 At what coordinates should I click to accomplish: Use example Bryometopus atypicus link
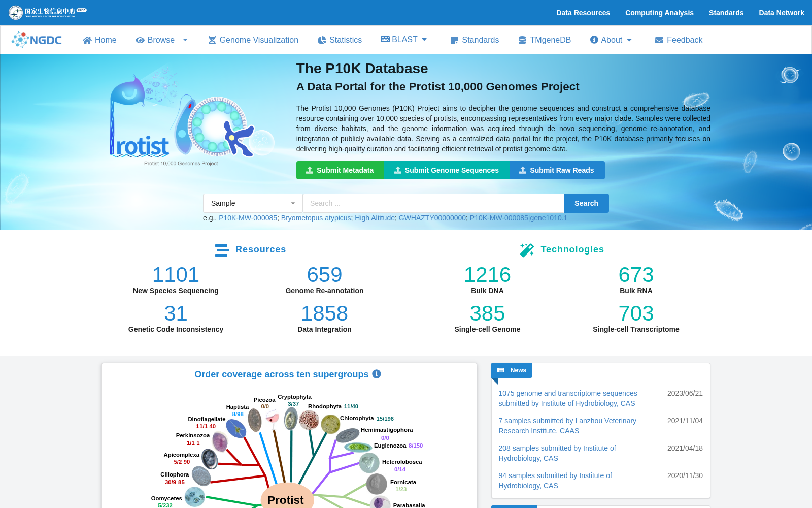316,218
